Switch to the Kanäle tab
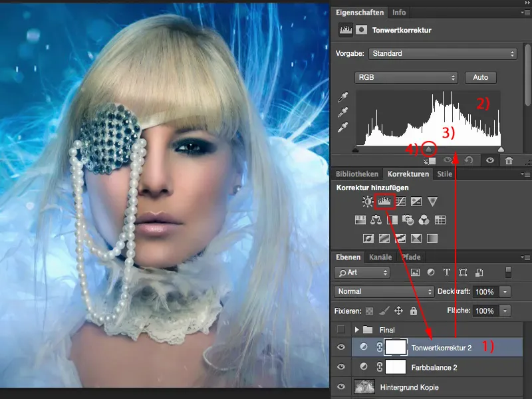Image resolution: width=532 pixels, height=399 pixels. click(380, 257)
